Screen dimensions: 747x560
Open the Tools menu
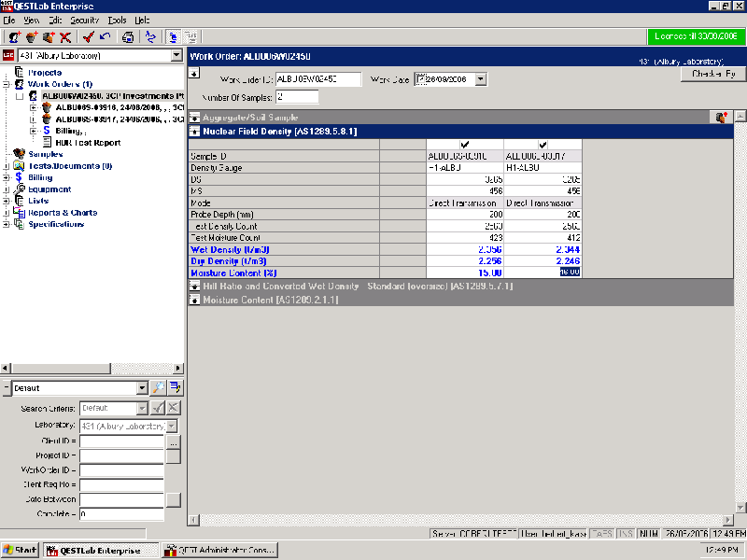pos(117,20)
